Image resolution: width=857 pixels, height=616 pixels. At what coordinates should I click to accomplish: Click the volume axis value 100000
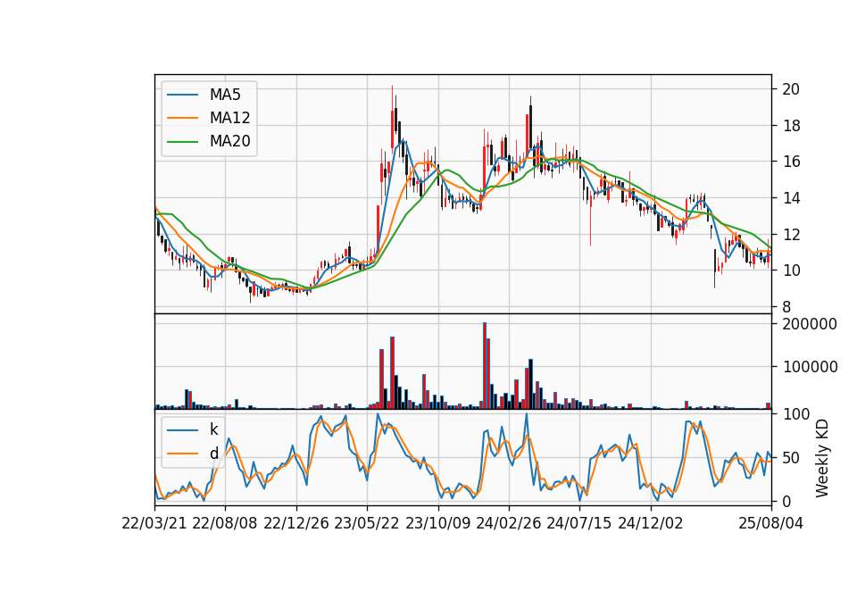[x=810, y=367]
